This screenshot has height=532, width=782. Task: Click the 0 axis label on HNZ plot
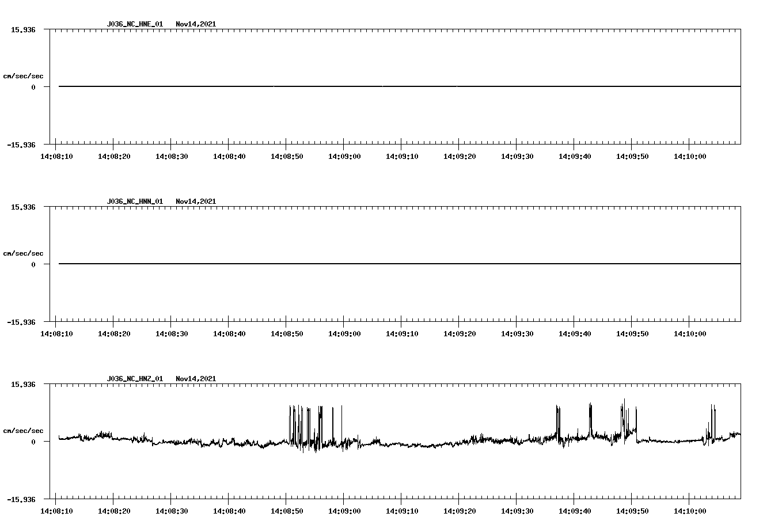pyautogui.click(x=33, y=442)
